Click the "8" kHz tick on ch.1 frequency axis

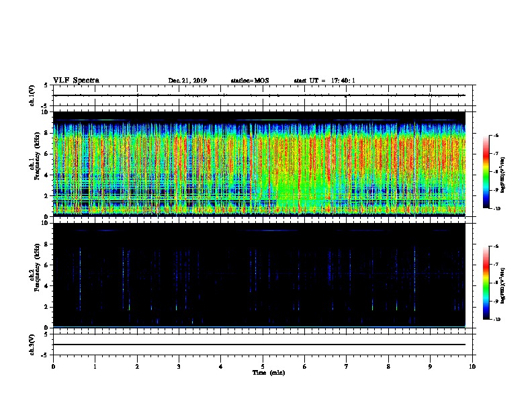(x=47, y=133)
